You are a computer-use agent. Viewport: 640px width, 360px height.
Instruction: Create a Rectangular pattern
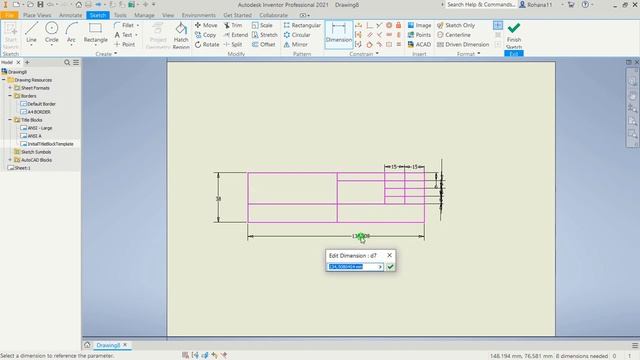click(x=302, y=25)
